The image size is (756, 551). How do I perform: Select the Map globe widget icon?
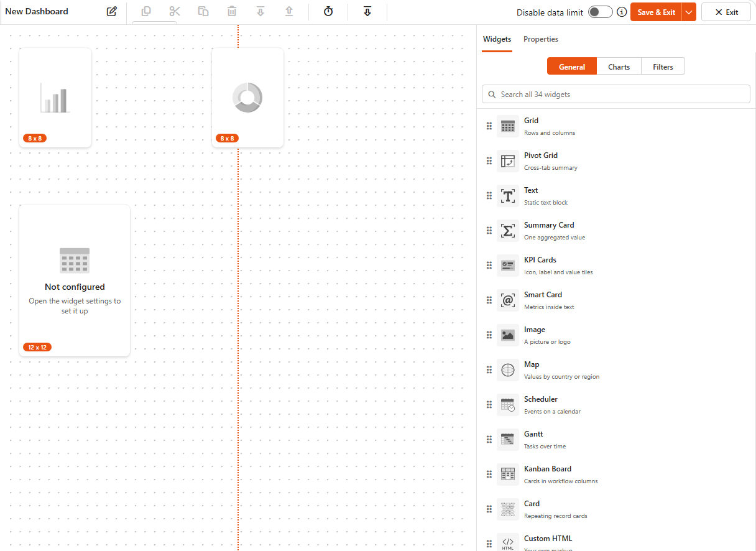508,369
